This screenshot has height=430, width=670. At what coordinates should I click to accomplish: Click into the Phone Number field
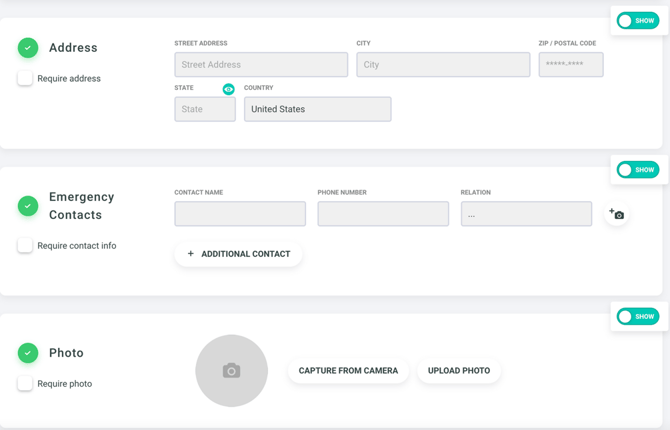point(383,214)
